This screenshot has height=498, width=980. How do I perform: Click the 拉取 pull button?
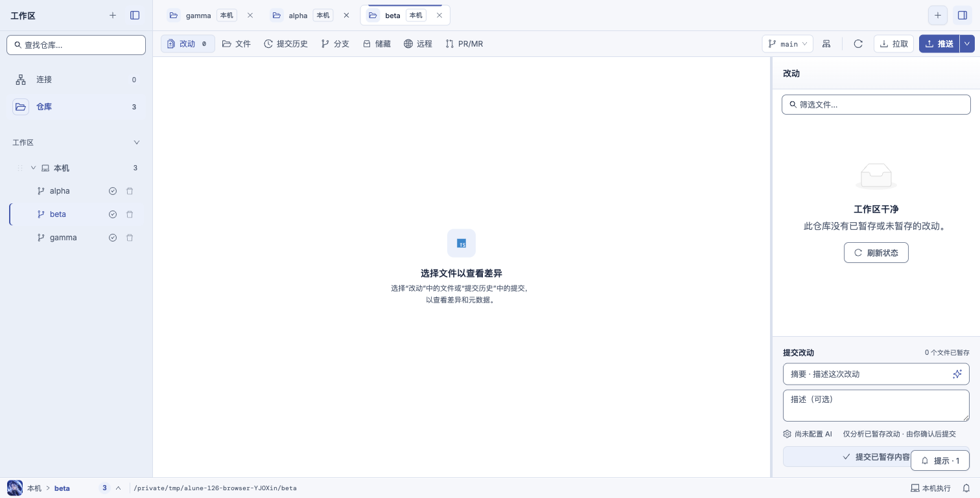click(x=894, y=44)
